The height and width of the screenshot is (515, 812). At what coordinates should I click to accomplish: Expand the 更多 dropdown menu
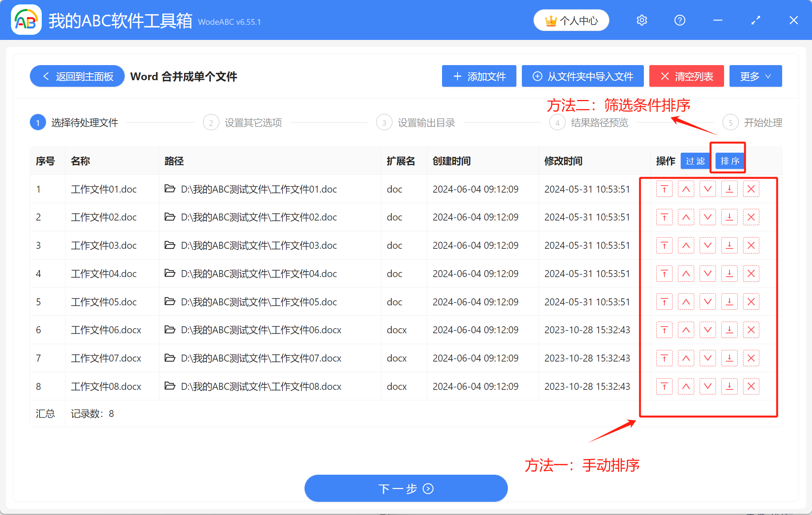click(755, 76)
